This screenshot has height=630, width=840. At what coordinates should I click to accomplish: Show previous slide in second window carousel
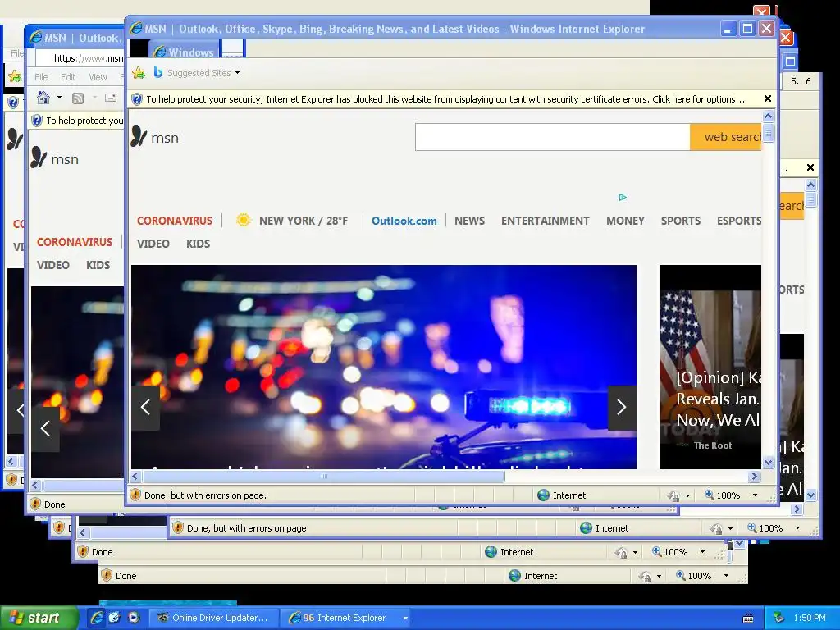[x=45, y=428]
